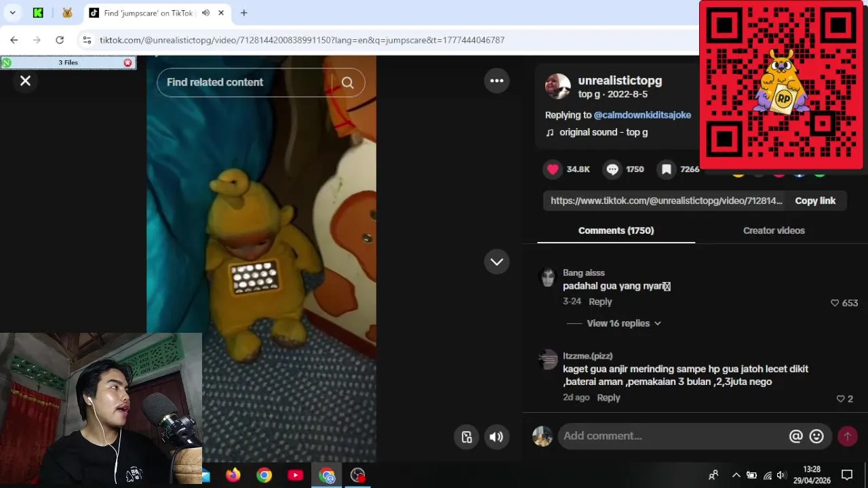Open network Wi-Fi tray icon
The width and height of the screenshot is (868, 488).
768,475
